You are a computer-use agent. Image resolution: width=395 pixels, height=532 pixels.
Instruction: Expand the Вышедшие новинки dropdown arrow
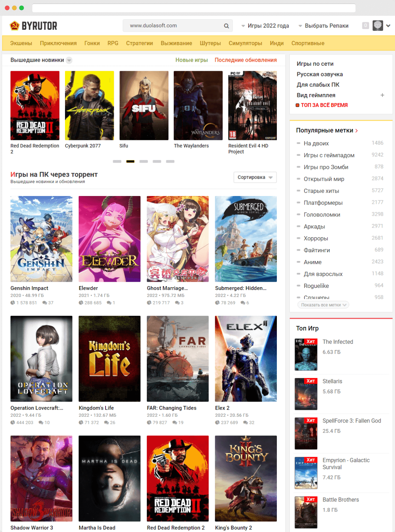69,60
